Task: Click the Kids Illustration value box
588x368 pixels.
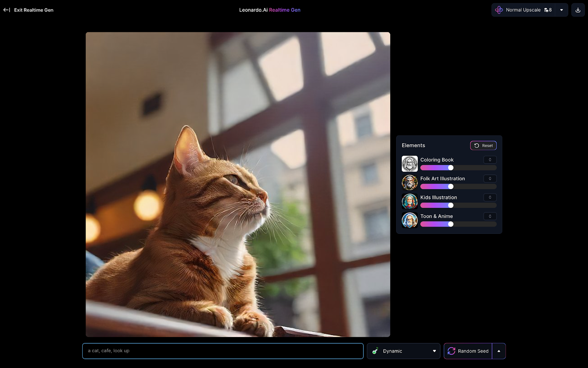Action: pos(490,197)
